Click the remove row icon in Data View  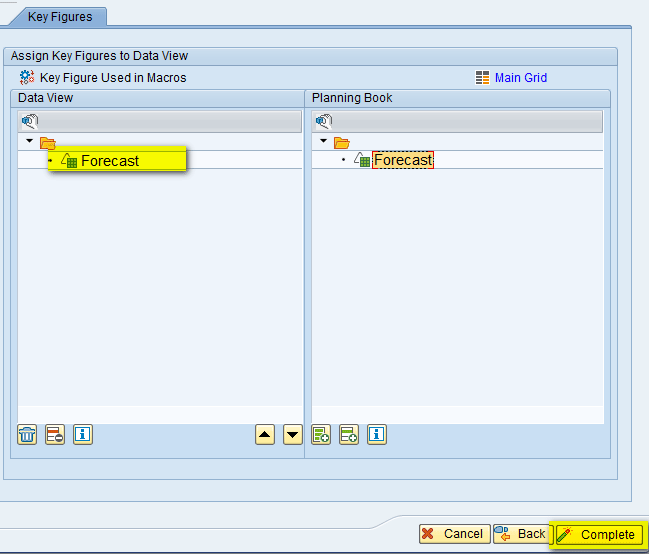tap(55, 435)
